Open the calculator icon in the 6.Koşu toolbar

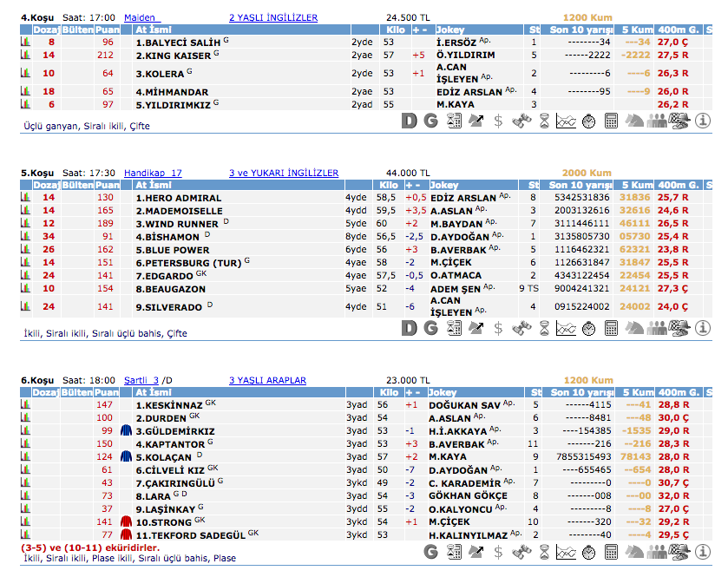612,553
